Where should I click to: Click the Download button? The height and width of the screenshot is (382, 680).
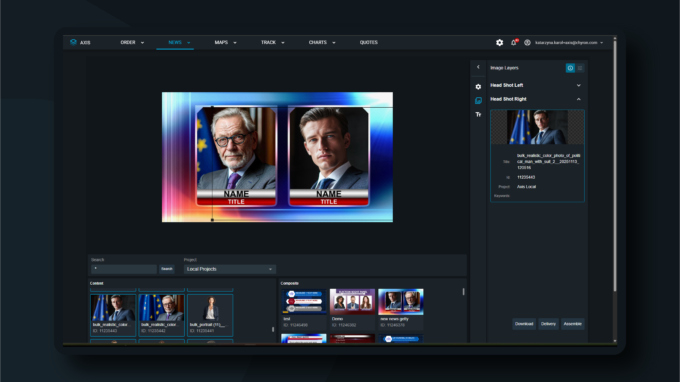pos(524,324)
